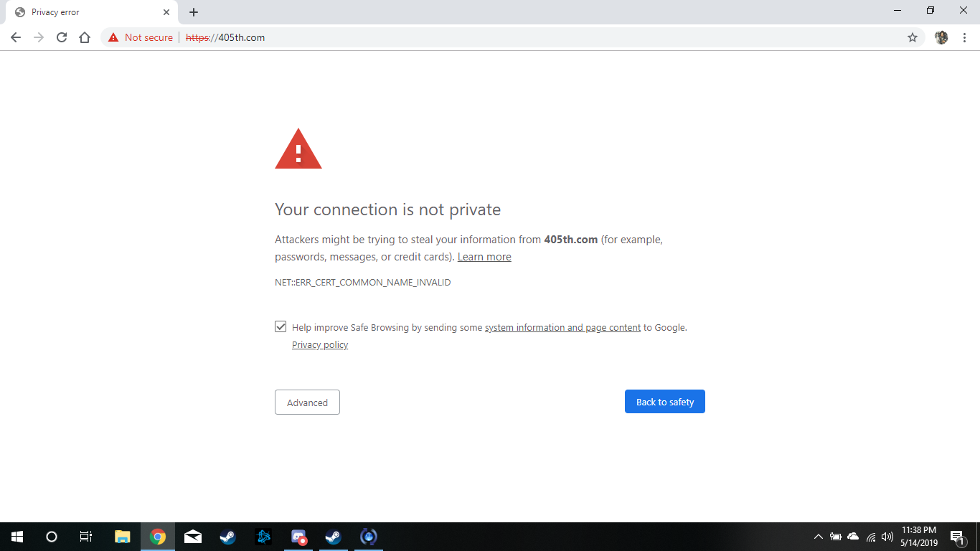Screen dimensions: 980x551
Task: Uncheck the Help improve Safe Browsing checkbox
Action: tap(281, 326)
